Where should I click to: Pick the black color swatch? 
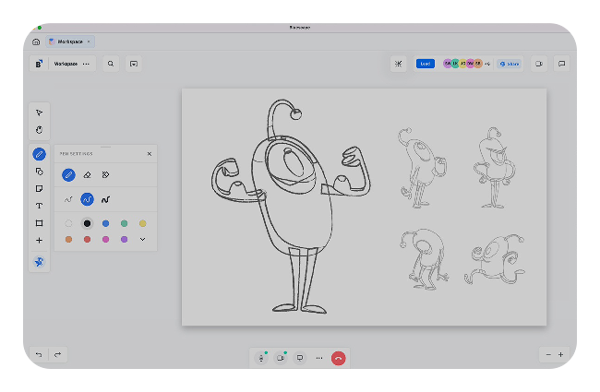[x=87, y=223]
